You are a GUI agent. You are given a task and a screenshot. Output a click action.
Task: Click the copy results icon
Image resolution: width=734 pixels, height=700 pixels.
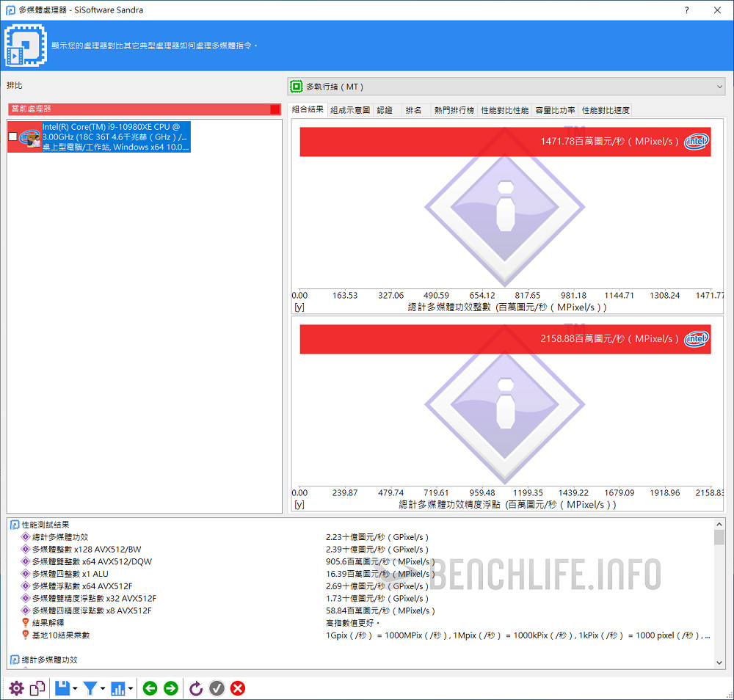tap(37, 688)
